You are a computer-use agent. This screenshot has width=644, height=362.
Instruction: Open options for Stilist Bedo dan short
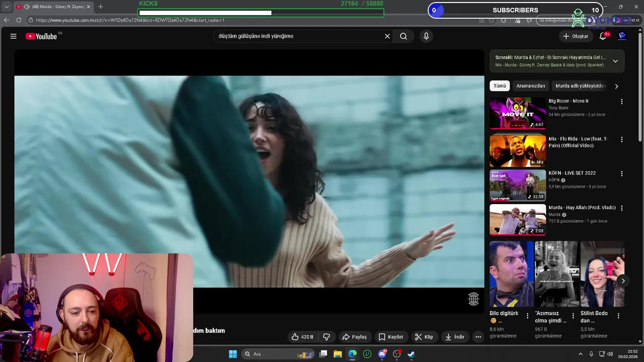point(618,316)
